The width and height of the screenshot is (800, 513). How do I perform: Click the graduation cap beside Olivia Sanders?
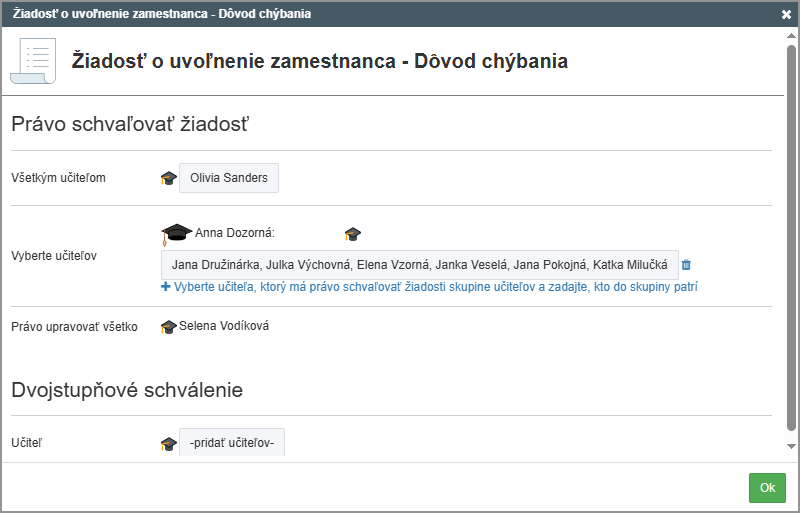[x=168, y=178]
